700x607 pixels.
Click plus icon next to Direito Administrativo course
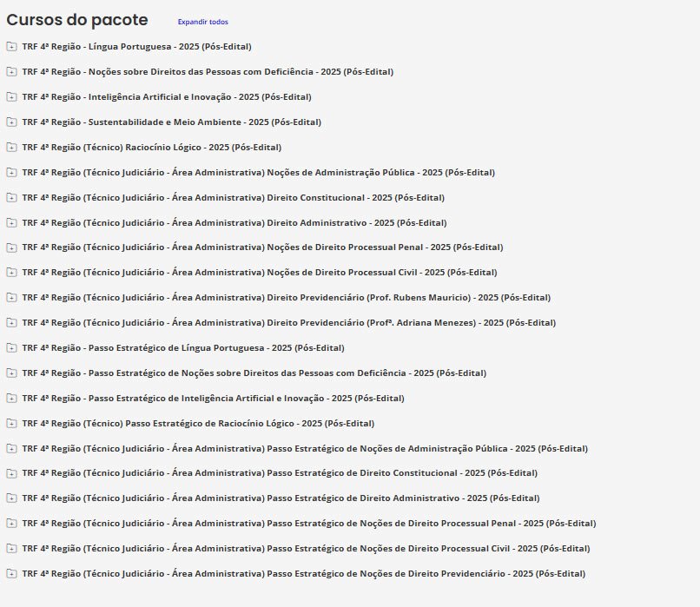pos(10,223)
